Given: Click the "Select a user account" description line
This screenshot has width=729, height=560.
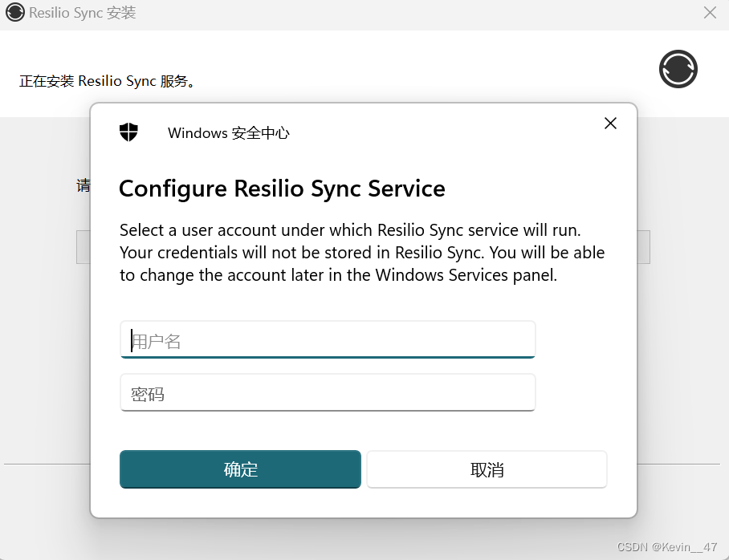Looking at the screenshot, I should point(349,230).
